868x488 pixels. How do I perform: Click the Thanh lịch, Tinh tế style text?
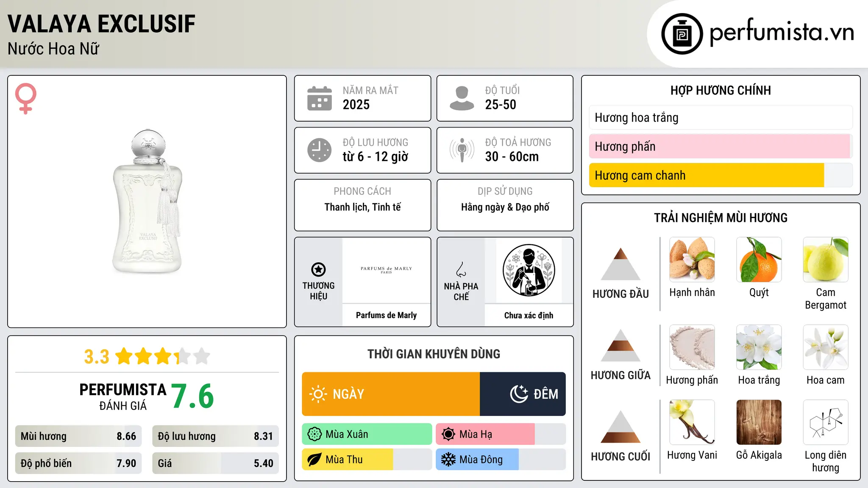(362, 207)
